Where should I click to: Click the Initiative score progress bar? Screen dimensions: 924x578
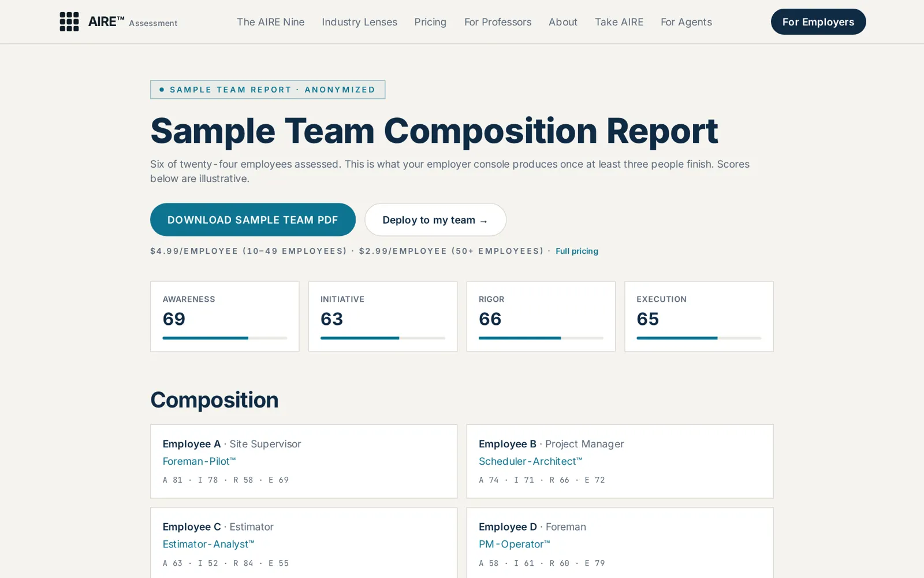tap(383, 338)
